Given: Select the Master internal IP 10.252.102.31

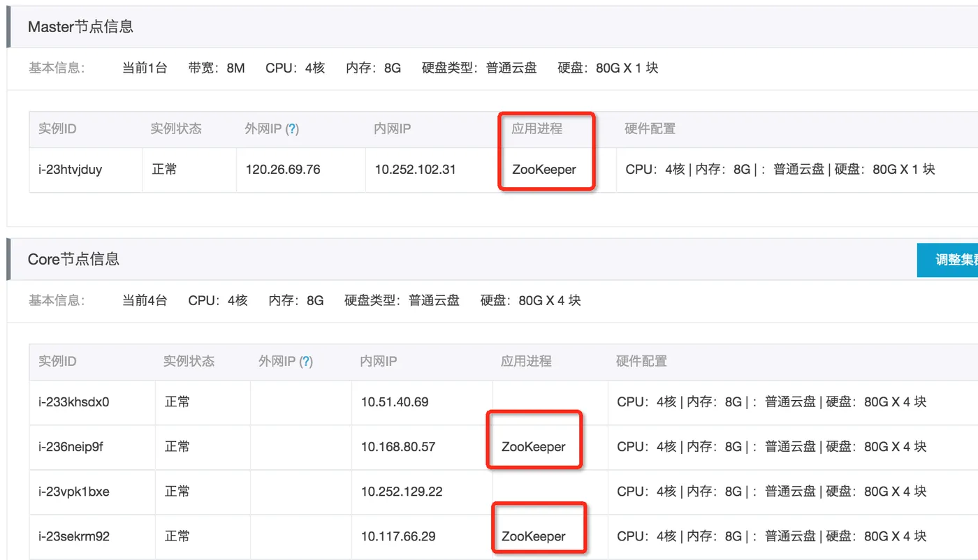Looking at the screenshot, I should pyautogui.click(x=415, y=169).
